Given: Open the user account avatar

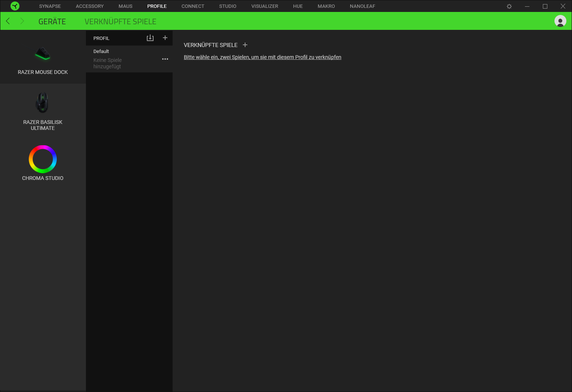Looking at the screenshot, I should (560, 21).
